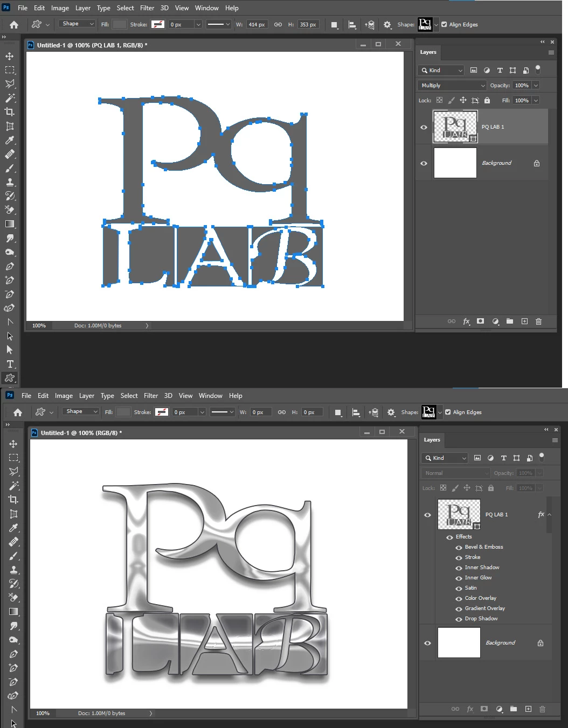The image size is (568, 728).
Task: Click the link width-height icon in top window
Action: (x=278, y=24)
